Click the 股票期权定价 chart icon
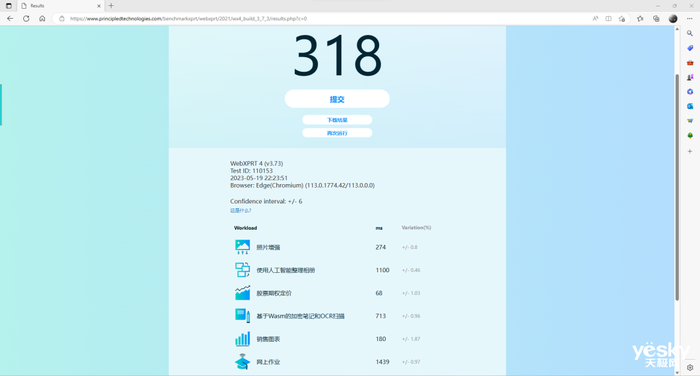Image resolution: width=700 pixels, height=376 pixels. 242,293
